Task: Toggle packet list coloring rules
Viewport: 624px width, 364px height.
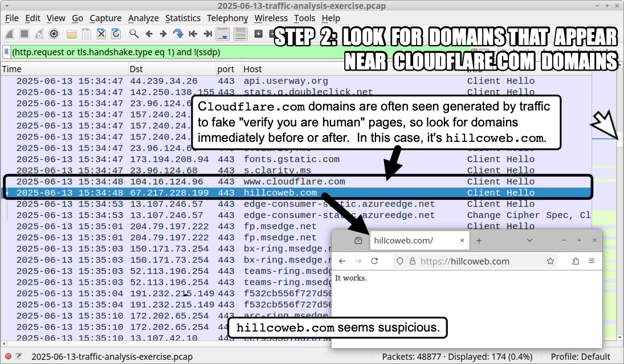Action: 240,34
